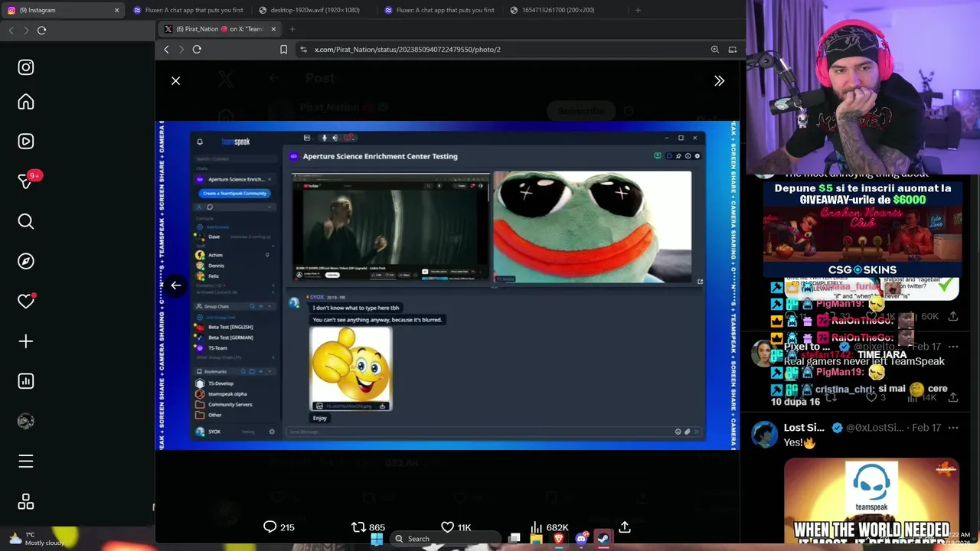Create new Instagram post with plus icon
This screenshot has width=980, height=551.
point(26,341)
